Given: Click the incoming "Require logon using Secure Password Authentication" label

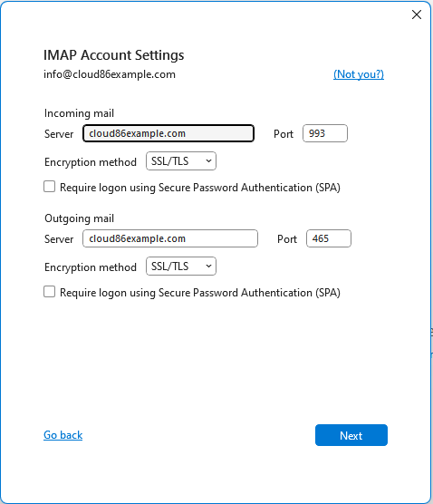Looking at the screenshot, I should click(x=200, y=188).
